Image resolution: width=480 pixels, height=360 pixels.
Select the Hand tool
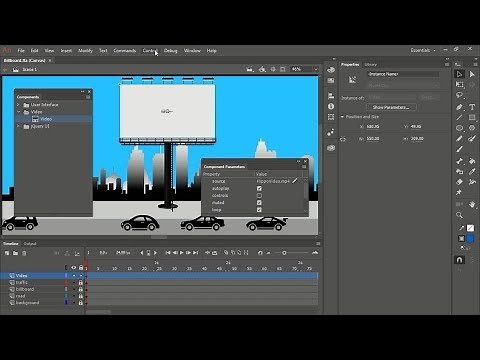pyautogui.click(x=472, y=204)
